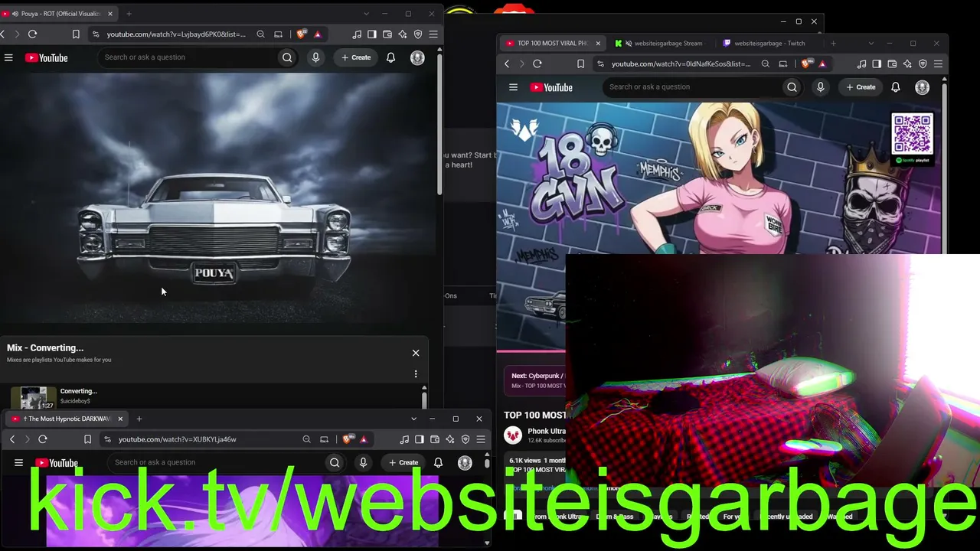Select the Most Hypnotic DARKWAVE tab
980x551 pixels.
point(67,419)
